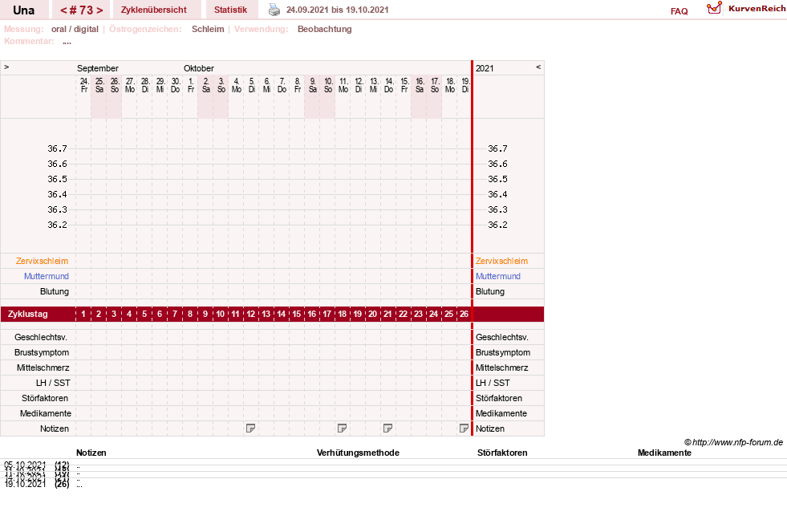Click date header 24. Fr

pyautogui.click(x=83, y=85)
